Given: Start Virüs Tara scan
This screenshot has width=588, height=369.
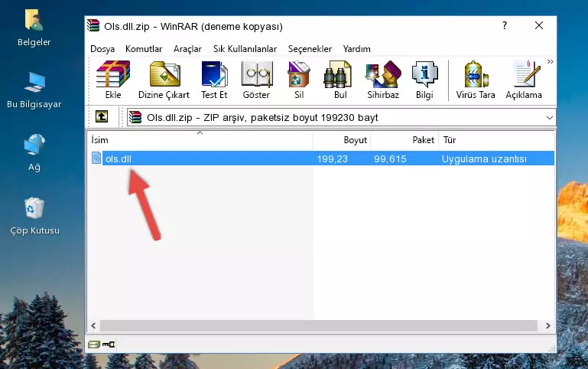Looking at the screenshot, I should 476,80.
